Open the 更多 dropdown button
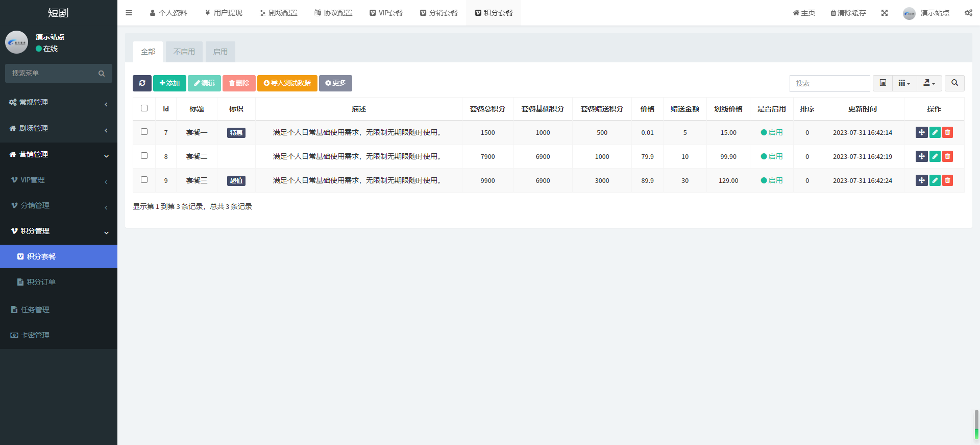 tap(335, 83)
